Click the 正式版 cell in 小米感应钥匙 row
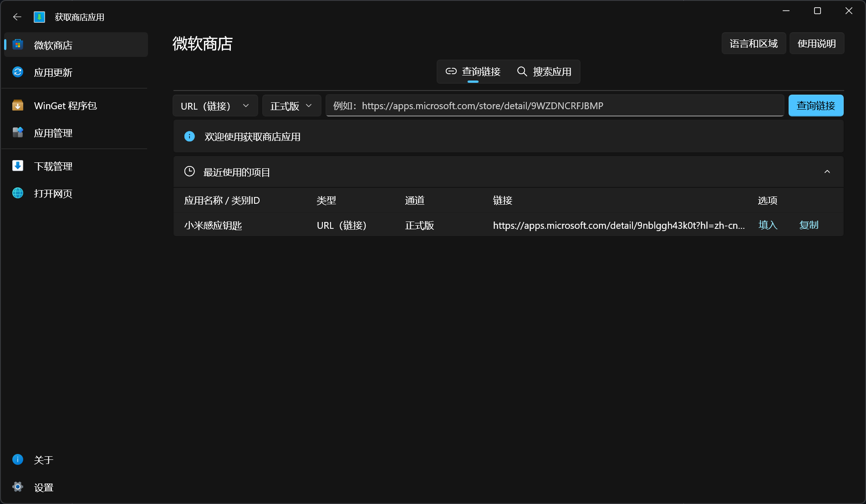 pyautogui.click(x=419, y=225)
